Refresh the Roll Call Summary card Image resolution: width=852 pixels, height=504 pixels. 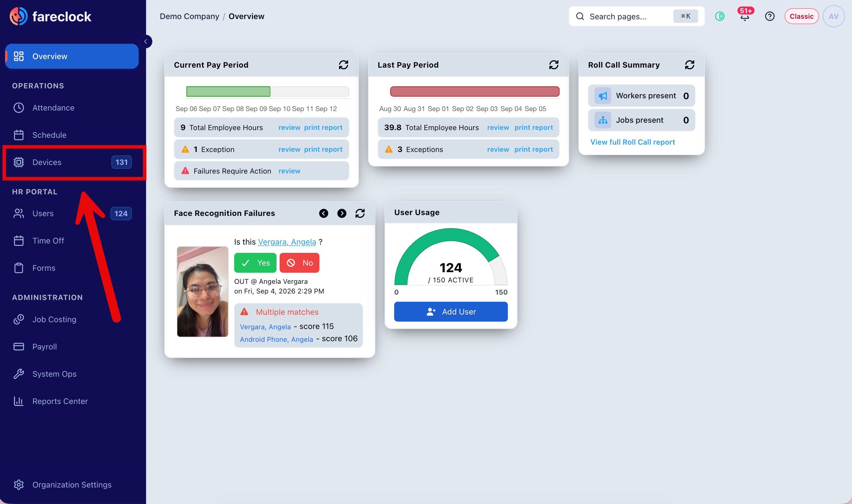(x=689, y=65)
